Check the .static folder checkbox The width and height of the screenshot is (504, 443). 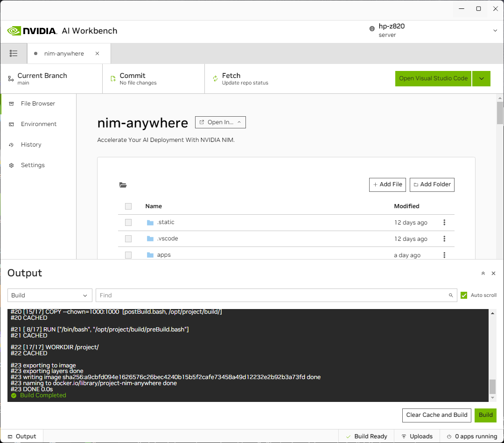128,223
